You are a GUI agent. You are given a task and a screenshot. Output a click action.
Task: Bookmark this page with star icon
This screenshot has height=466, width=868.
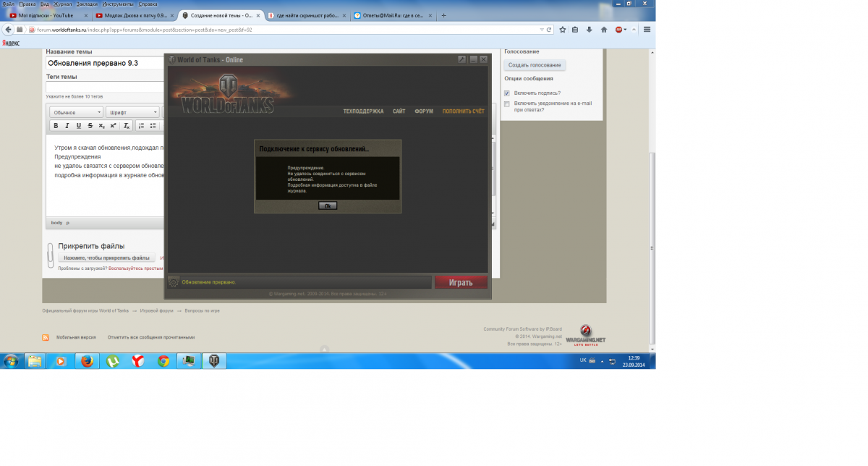(x=562, y=30)
